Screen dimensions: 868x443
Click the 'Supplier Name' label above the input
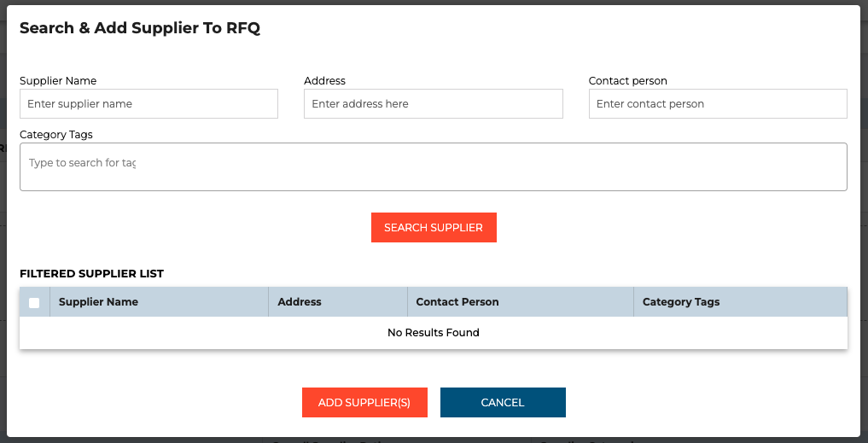58,81
